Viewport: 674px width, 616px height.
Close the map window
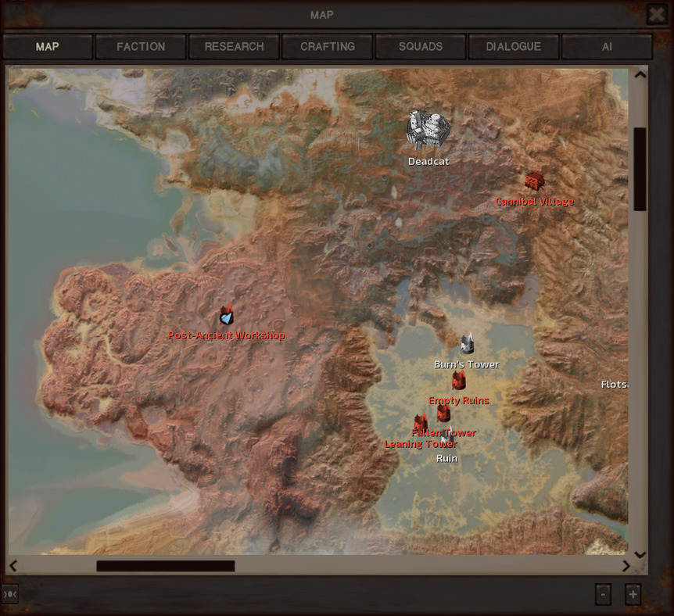(x=657, y=15)
